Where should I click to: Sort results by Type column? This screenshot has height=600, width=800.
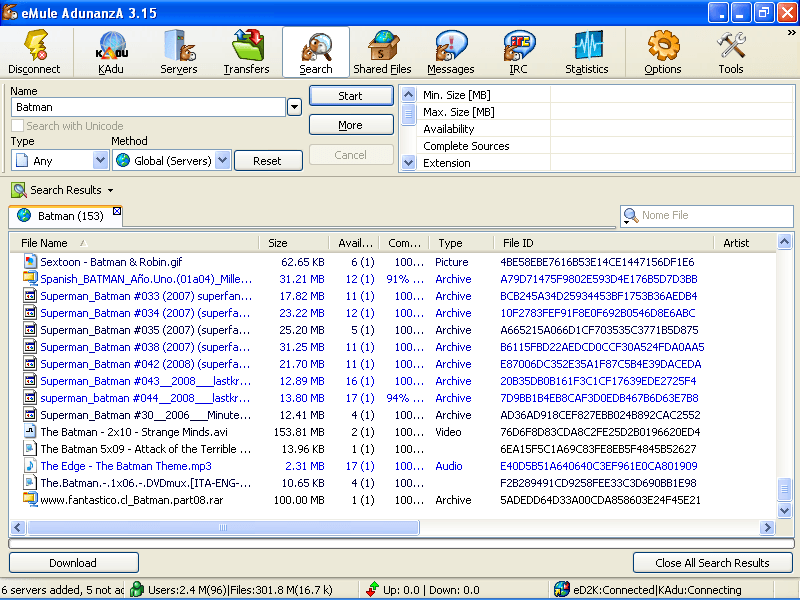tap(462, 243)
